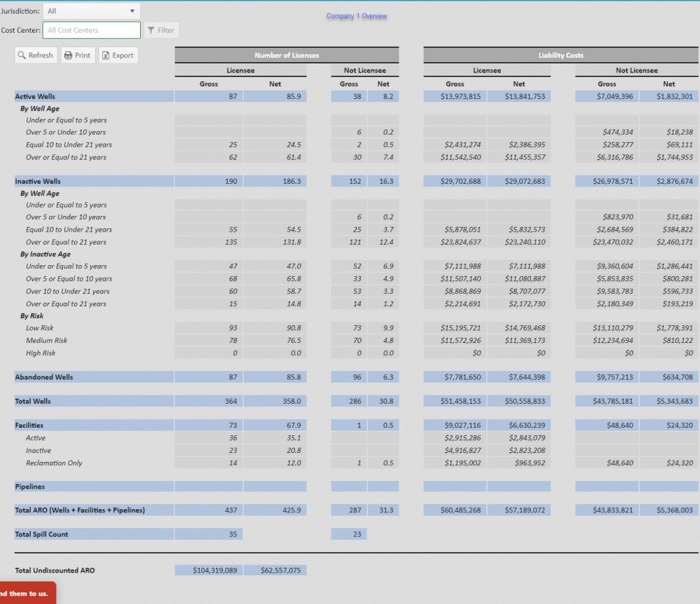Click the Number of Licenses column header
Image resolution: width=700 pixels, height=604 pixels.
[x=286, y=54]
